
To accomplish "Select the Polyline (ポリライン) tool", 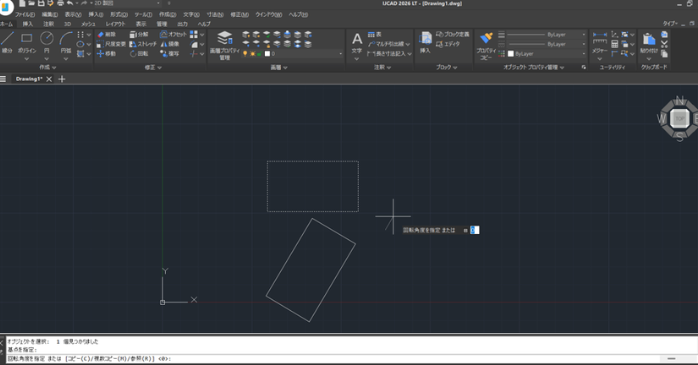I will tap(27, 42).
